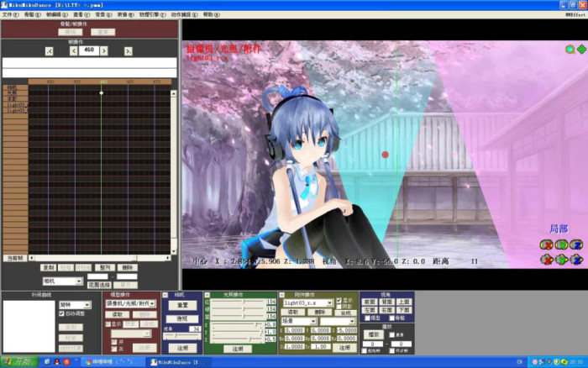The height and width of the screenshot is (368, 588).
Task: Click the keyframe diamond at frame 460
Action: click(x=102, y=92)
